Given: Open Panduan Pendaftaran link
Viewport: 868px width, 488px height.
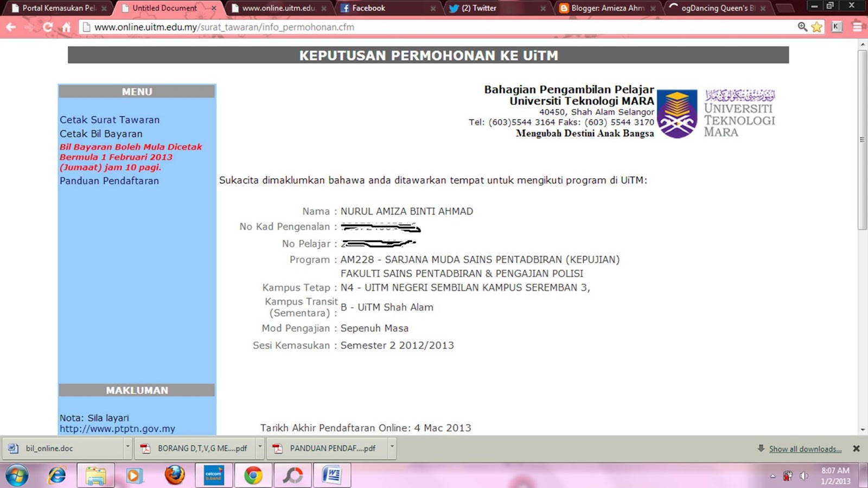Looking at the screenshot, I should coord(109,181).
